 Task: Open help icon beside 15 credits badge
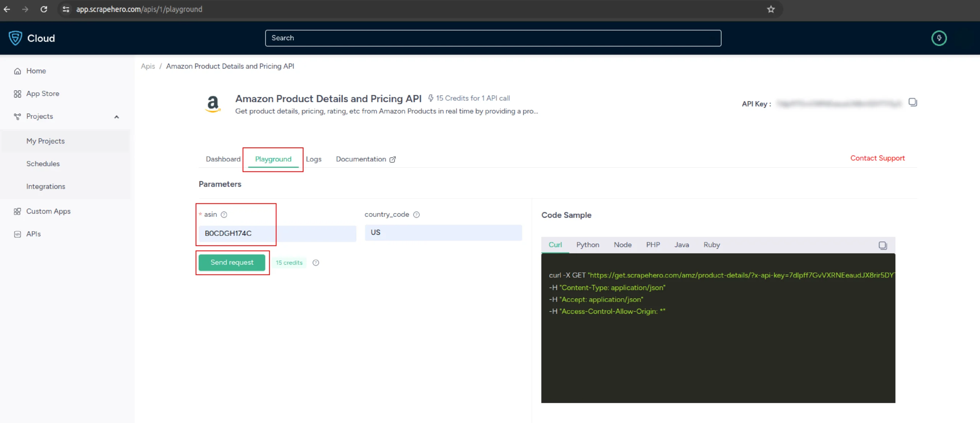coord(316,263)
